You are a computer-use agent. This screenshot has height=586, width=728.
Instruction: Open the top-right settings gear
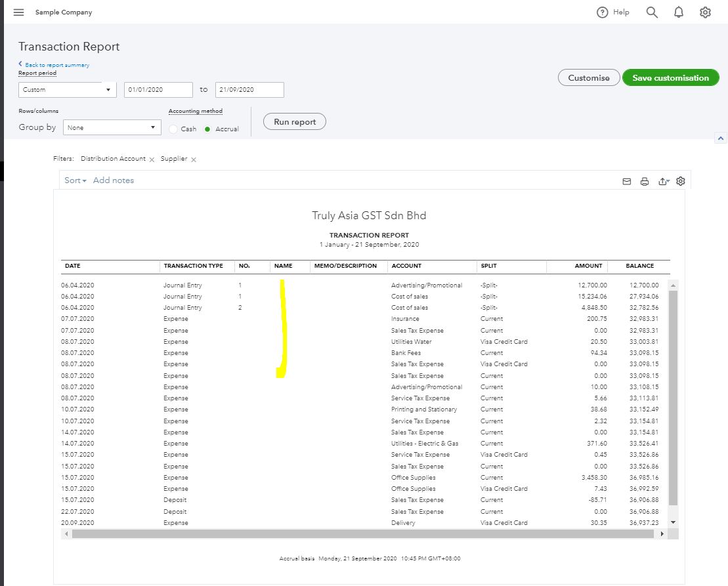point(705,12)
